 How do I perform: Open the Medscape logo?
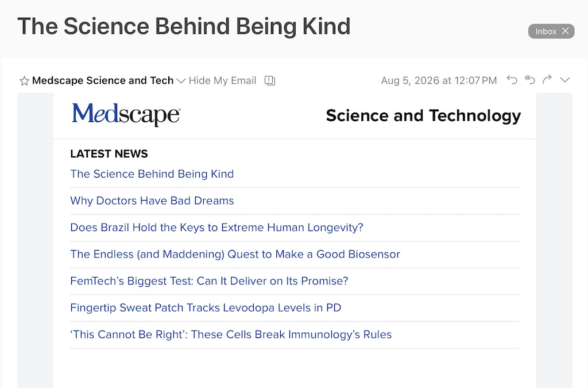(126, 114)
